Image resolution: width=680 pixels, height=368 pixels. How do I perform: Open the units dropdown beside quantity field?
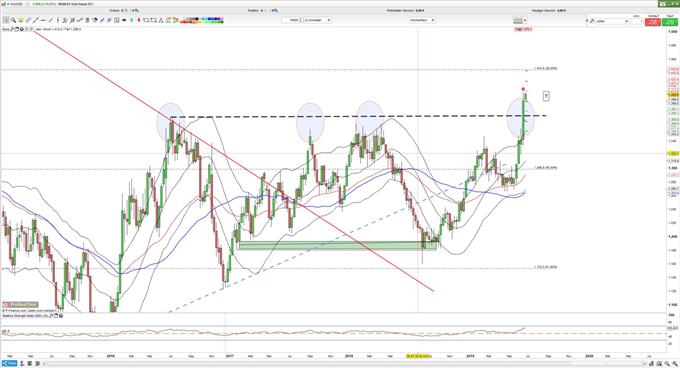317,20
